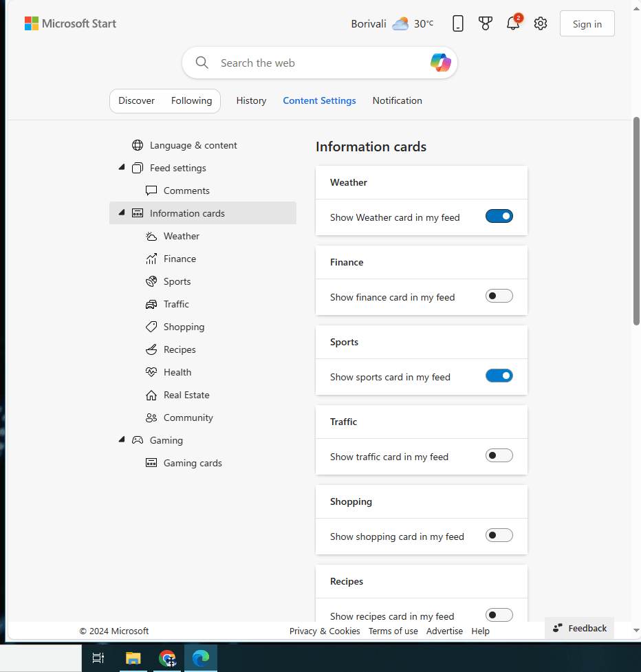Click the Search the web field
The height and width of the screenshot is (672, 641).
(x=319, y=63)
